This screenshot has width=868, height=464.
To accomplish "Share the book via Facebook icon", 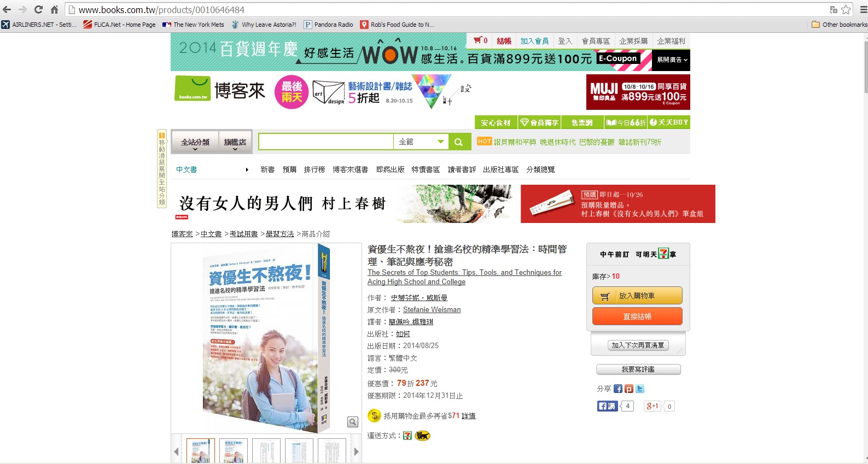I will click(x=618, y=389).
